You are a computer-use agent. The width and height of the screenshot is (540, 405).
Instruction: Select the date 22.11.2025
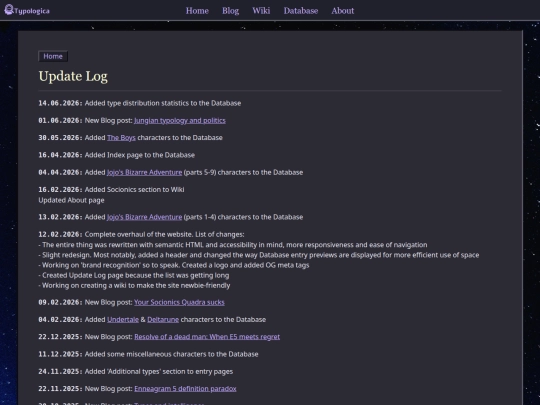[x=61, y=389]
